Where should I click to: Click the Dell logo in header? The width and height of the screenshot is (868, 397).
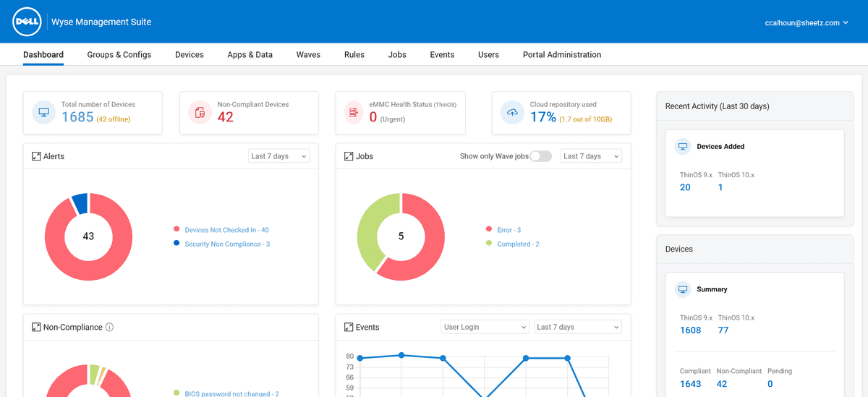pyautogui.click(x=27, y=22)
